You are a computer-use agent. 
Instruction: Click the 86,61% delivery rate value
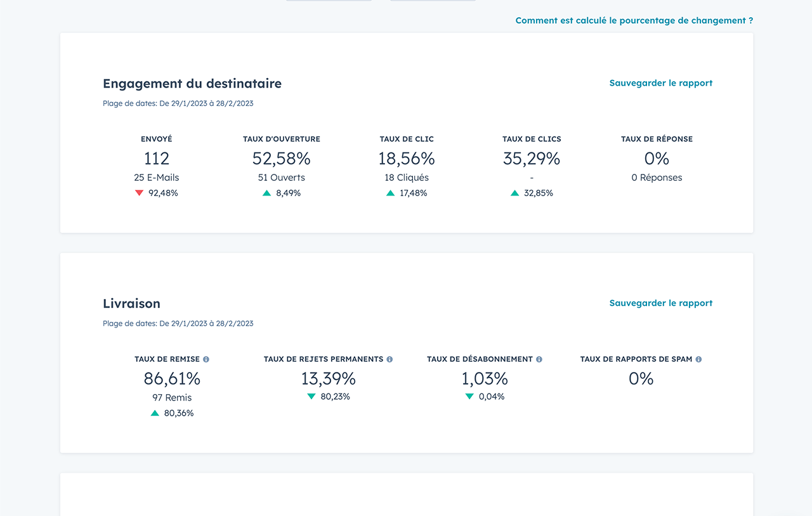click(x=172, y=379)
